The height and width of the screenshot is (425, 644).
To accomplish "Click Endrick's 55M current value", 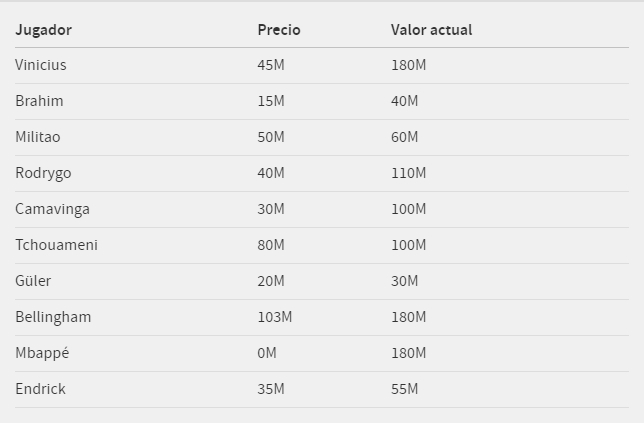I will (404, 389).
